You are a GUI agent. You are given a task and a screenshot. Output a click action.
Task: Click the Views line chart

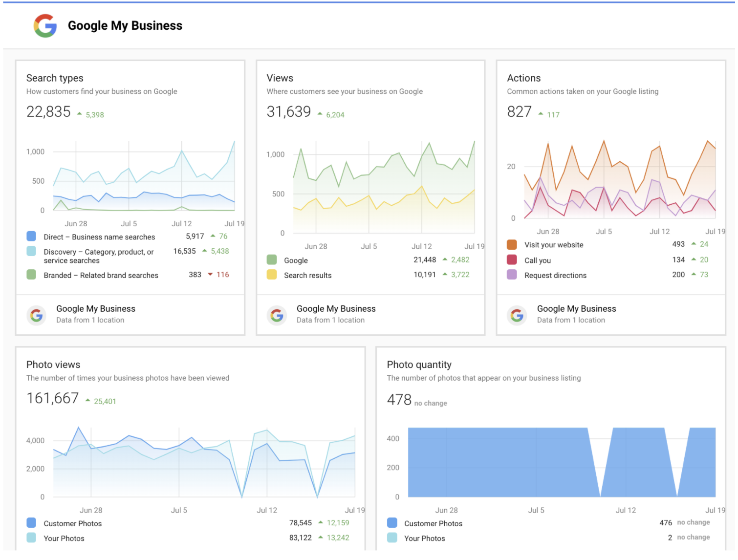point(384,187)
